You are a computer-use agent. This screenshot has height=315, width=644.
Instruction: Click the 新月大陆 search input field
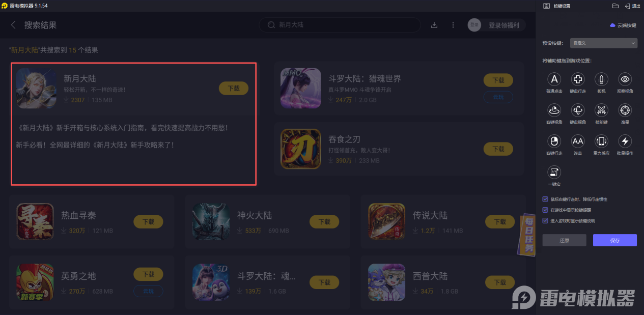coord(340,25)
